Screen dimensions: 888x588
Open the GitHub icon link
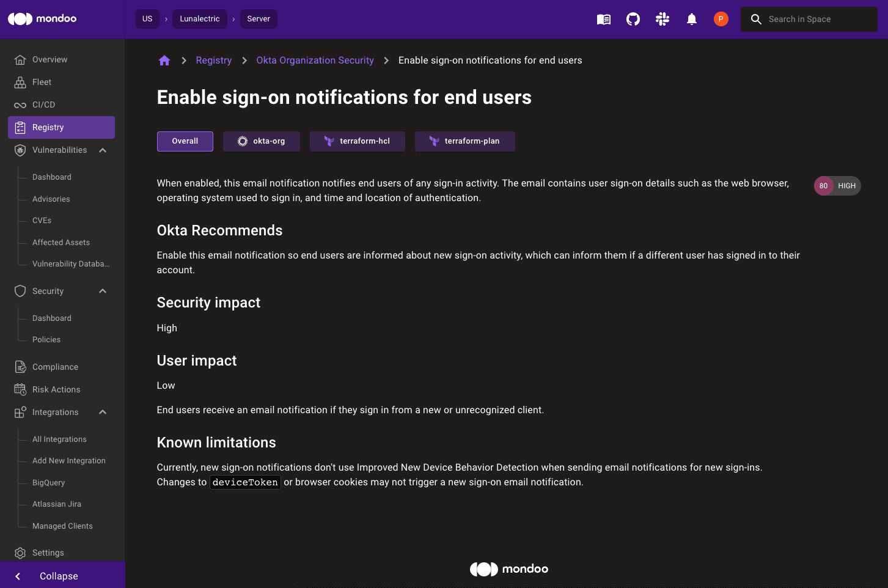(633, 20)
